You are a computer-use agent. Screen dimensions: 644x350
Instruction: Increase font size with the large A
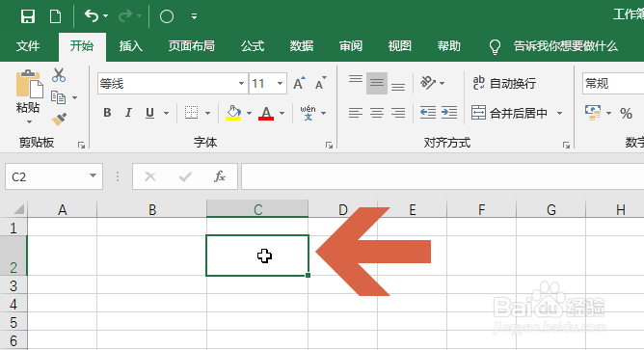click(x=300, y=83)
